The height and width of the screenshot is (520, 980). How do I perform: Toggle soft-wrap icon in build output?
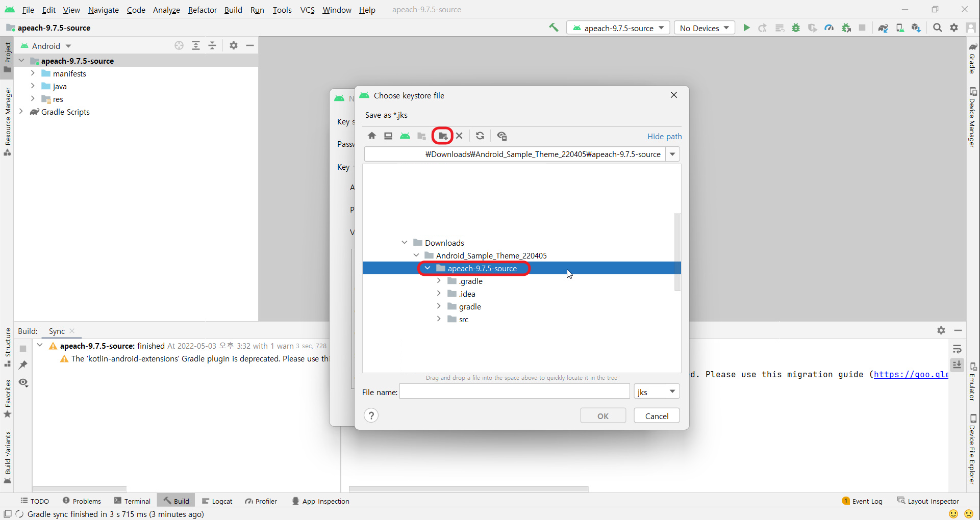(957, 349)
